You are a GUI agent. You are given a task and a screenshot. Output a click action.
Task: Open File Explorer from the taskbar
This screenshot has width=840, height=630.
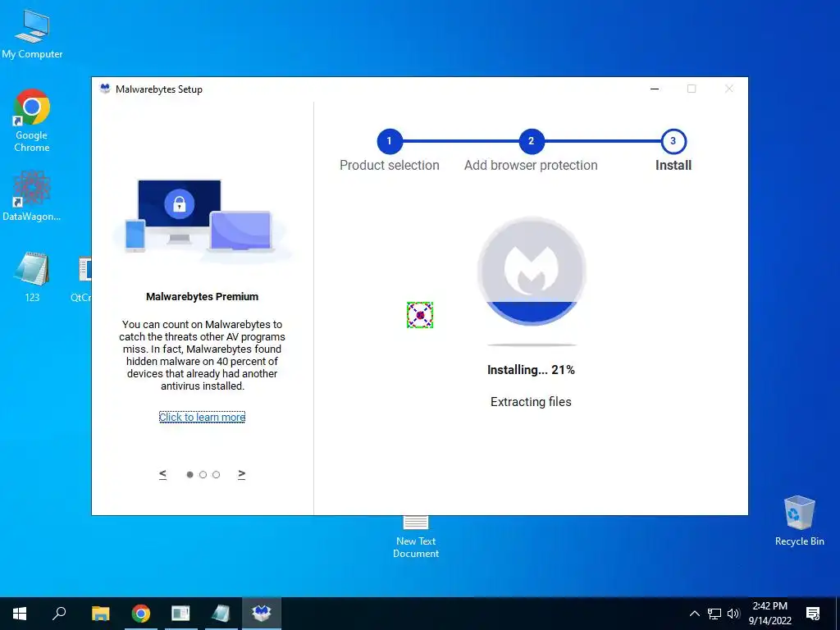[101, 614]
